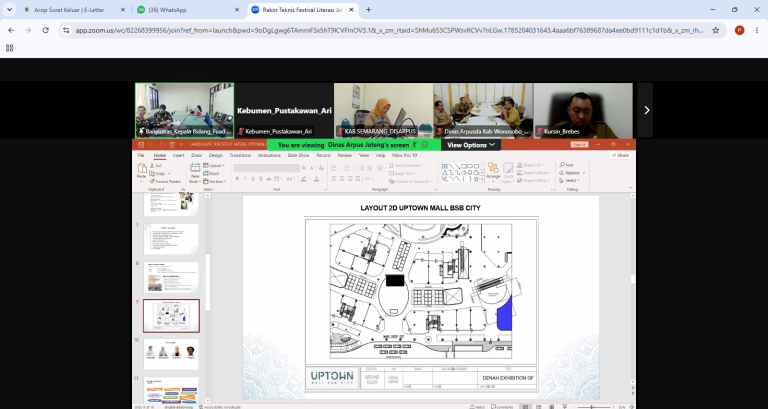Click the Share button in PowerPoint

(x=620, y=155)
